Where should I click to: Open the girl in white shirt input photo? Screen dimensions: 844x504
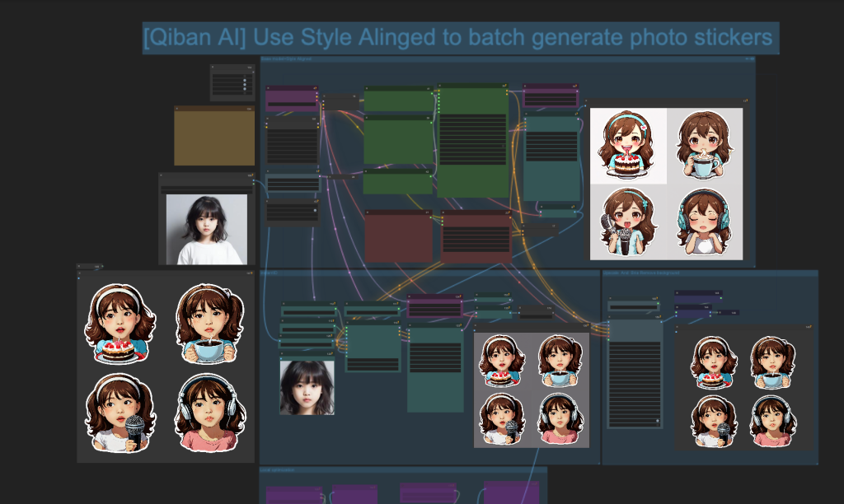point(207,230)
